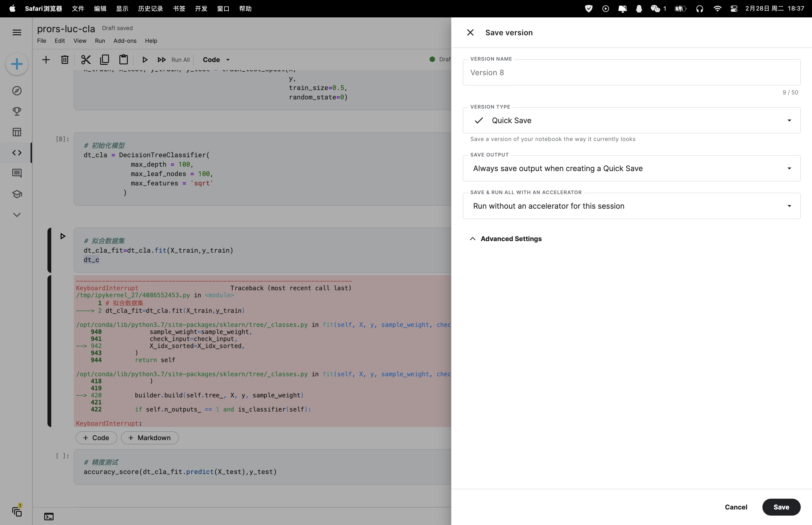The width and height of the screenshot is (812, 525).
Task: Open the notebook Edit menu
Action: click(x=60, y=41)
